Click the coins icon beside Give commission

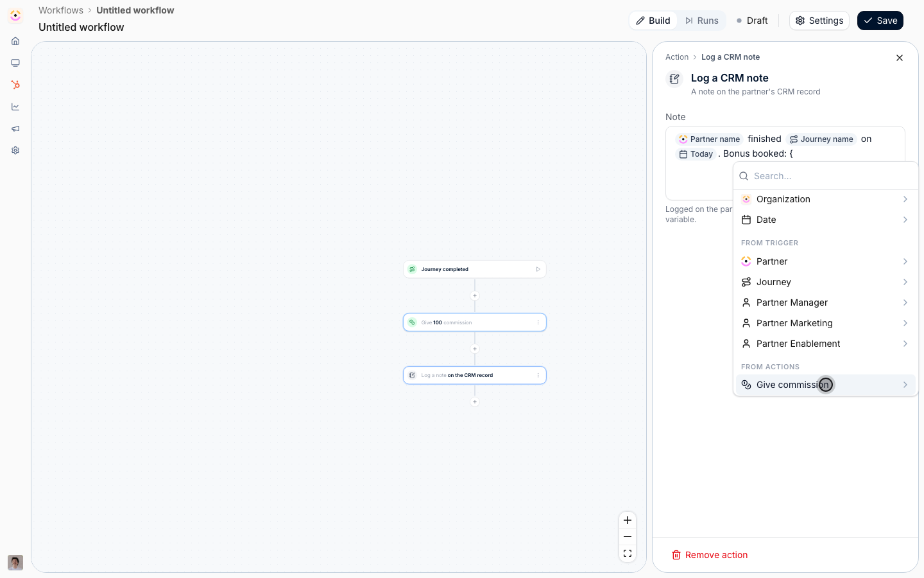click(746, 385)
